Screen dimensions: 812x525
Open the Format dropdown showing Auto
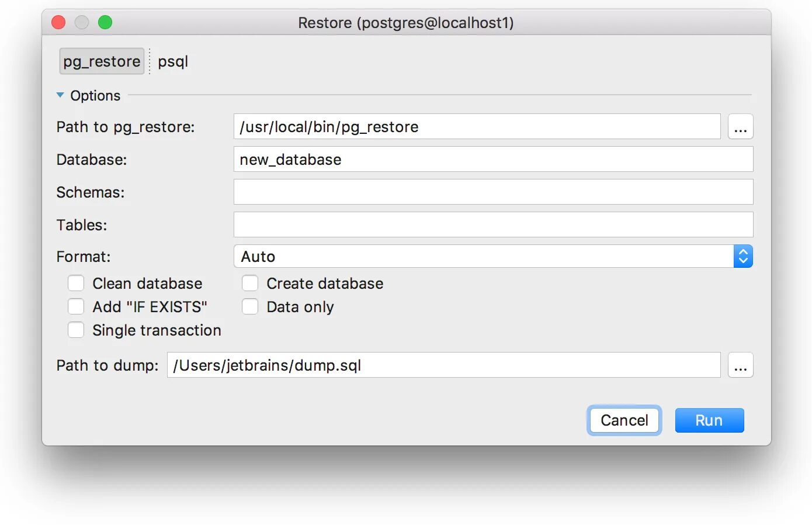[x=483, y=257]
